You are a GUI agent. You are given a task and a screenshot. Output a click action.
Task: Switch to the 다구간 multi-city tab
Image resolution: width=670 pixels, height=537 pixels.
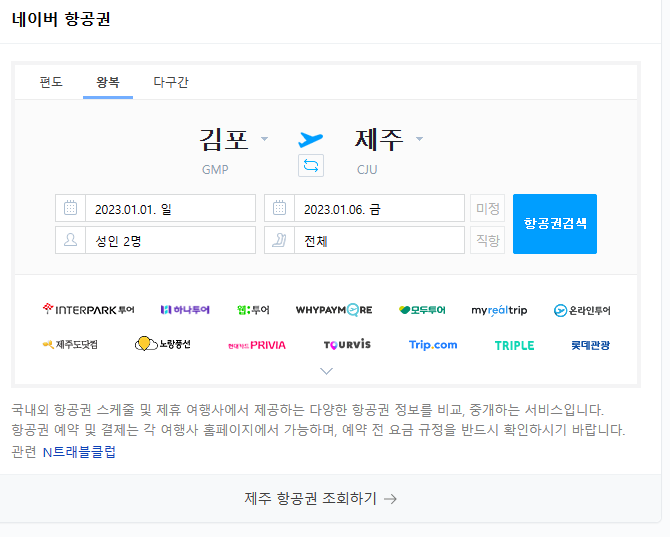pos(171,82)
